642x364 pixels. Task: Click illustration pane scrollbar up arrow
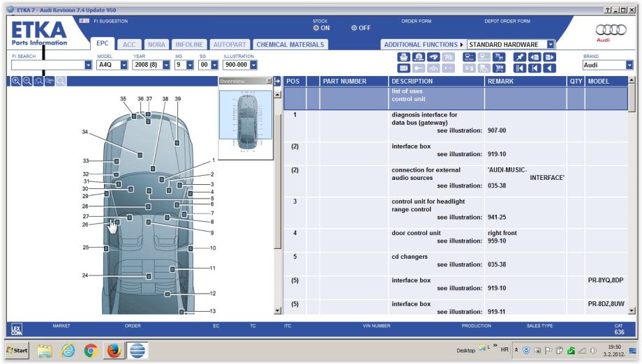278,95
